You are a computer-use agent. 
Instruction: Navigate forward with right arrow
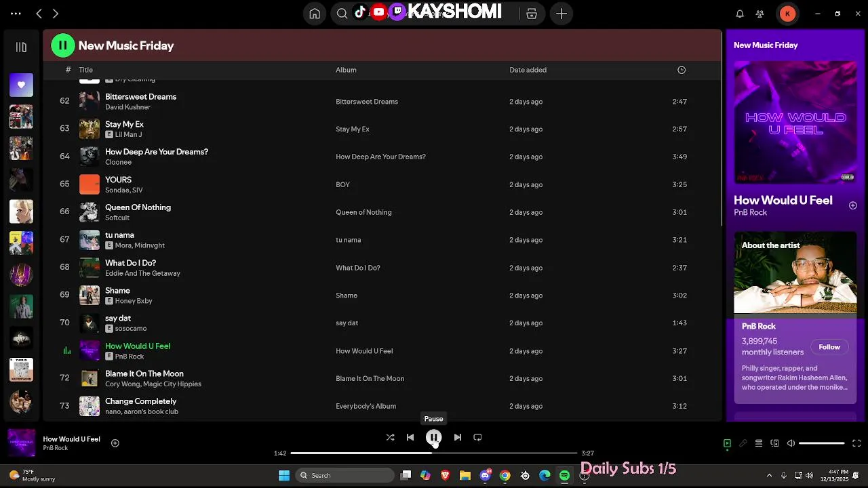56,14
